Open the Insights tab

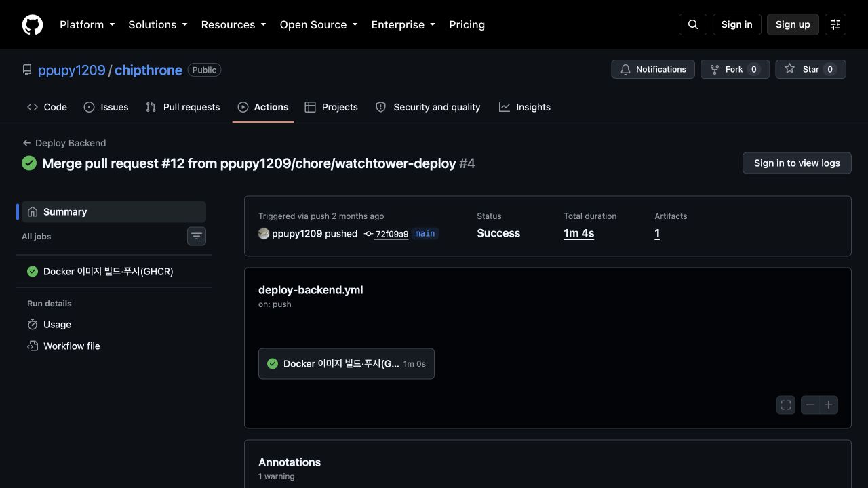click(x=525, y=107)
